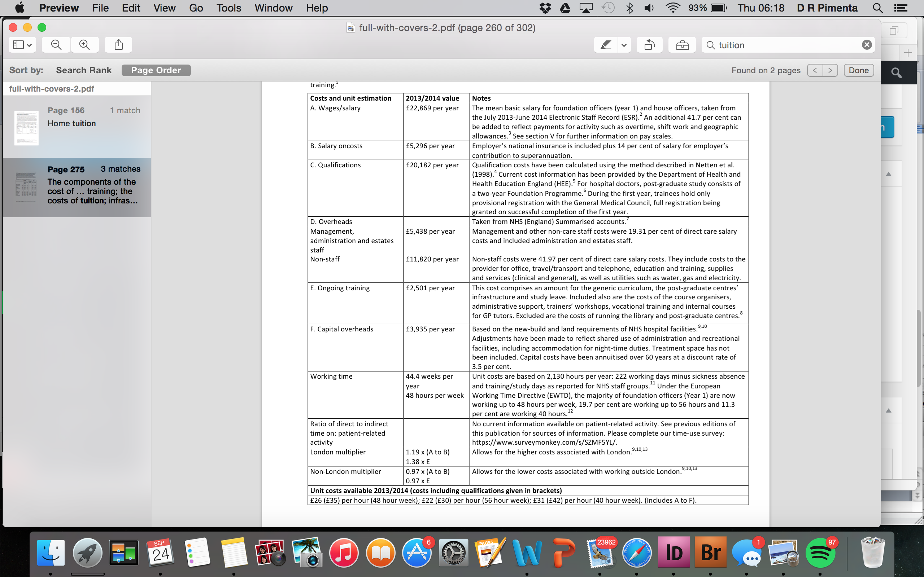Open the Share toolbar button
Viewport: 924px width, 577px height.
point(119,45)
